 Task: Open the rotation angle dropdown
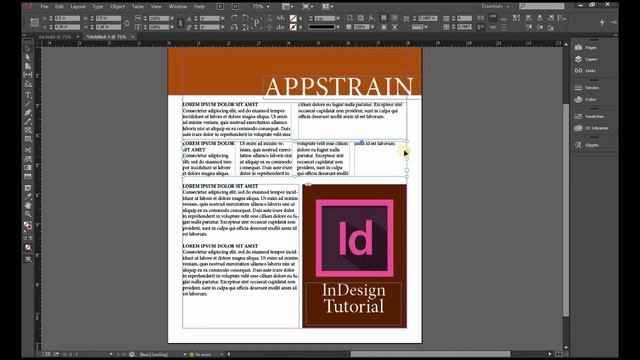pyautogui.click(x=222, y=18)
